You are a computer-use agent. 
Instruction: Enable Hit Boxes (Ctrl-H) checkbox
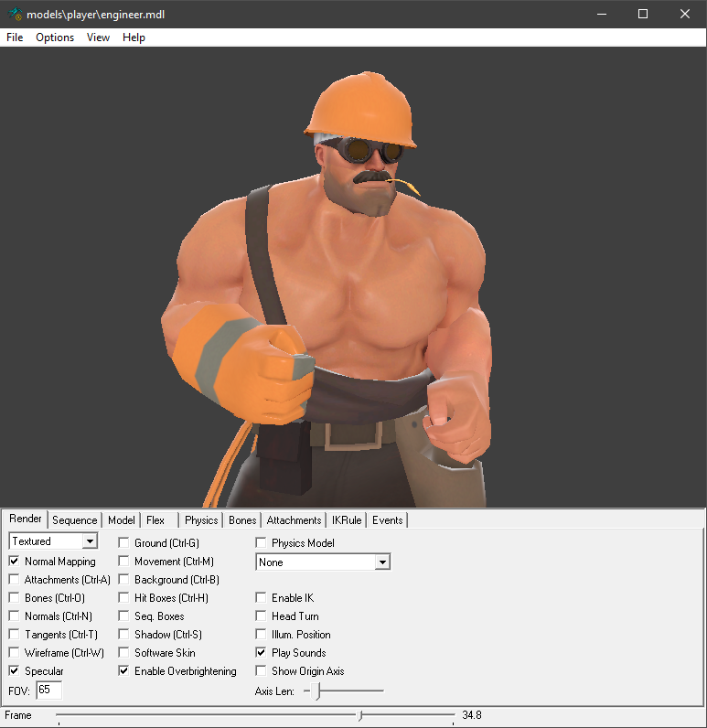point(123,598)
